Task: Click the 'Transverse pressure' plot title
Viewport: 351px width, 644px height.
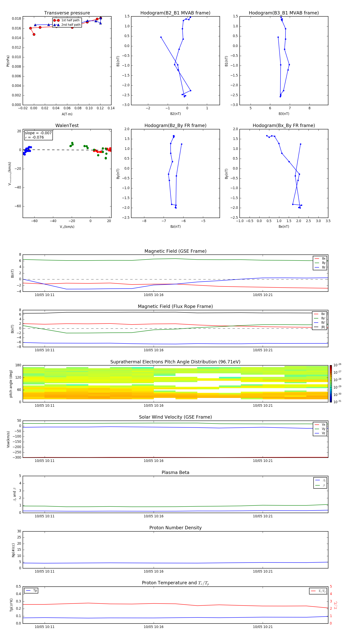Action: point(67,13)
